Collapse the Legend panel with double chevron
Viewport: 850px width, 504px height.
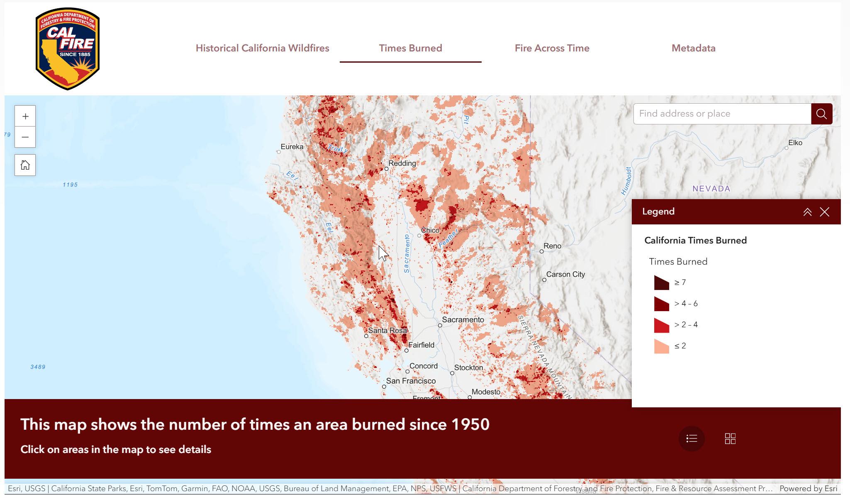807,212
